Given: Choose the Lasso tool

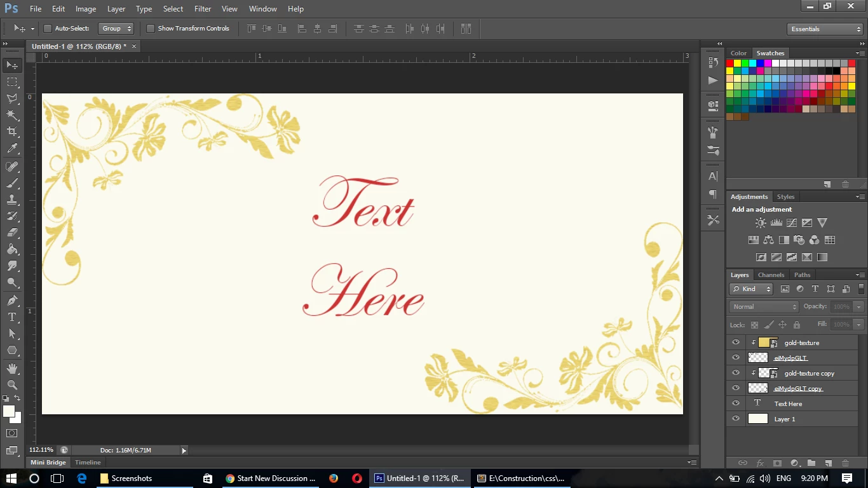Looking at the screenshot, I should click(12, 98).
